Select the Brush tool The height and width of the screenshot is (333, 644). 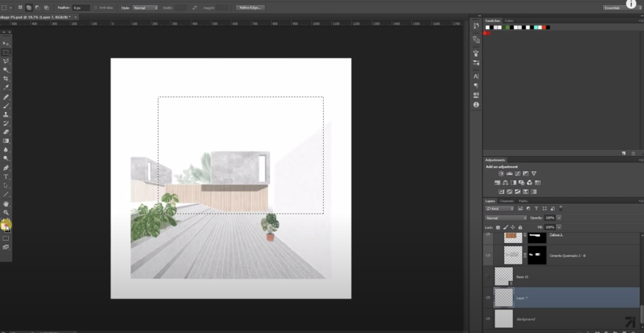pyautogui.click(x=6, y=106)
